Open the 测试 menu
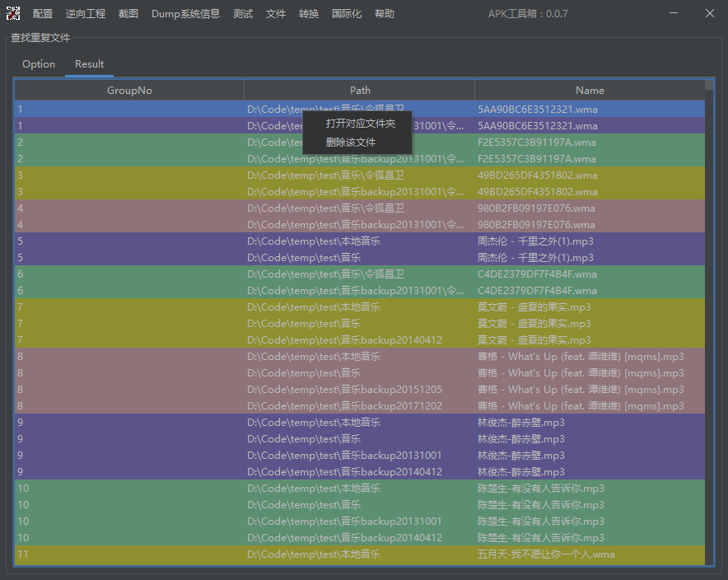Viewport: 728px width, 580px height. [242, 13]
